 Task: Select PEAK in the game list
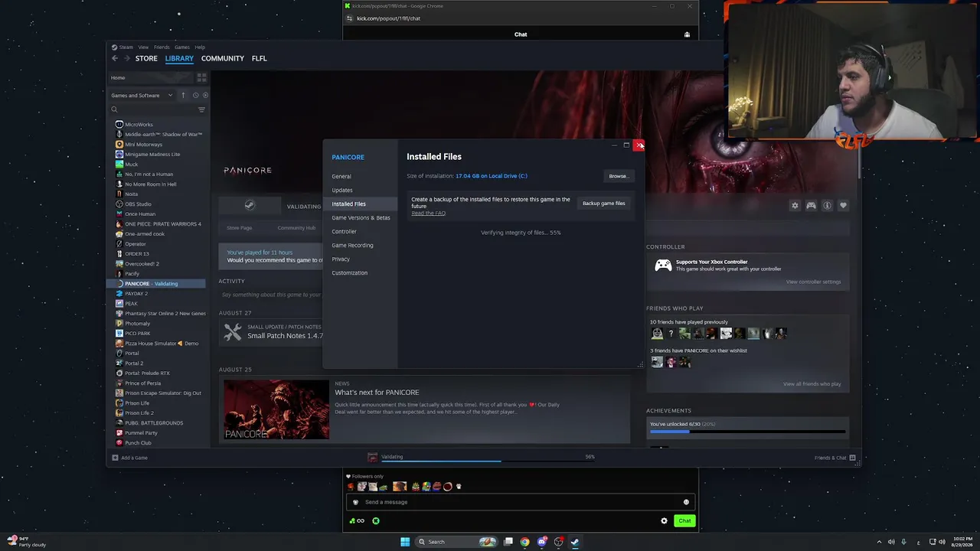tap(132, 303)
